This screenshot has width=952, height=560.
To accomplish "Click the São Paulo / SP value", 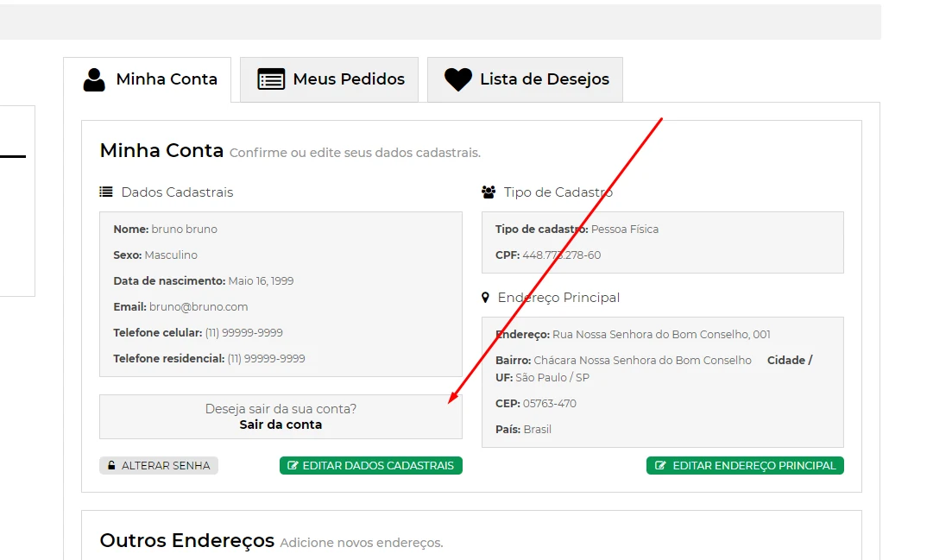I will click(552, 377).
